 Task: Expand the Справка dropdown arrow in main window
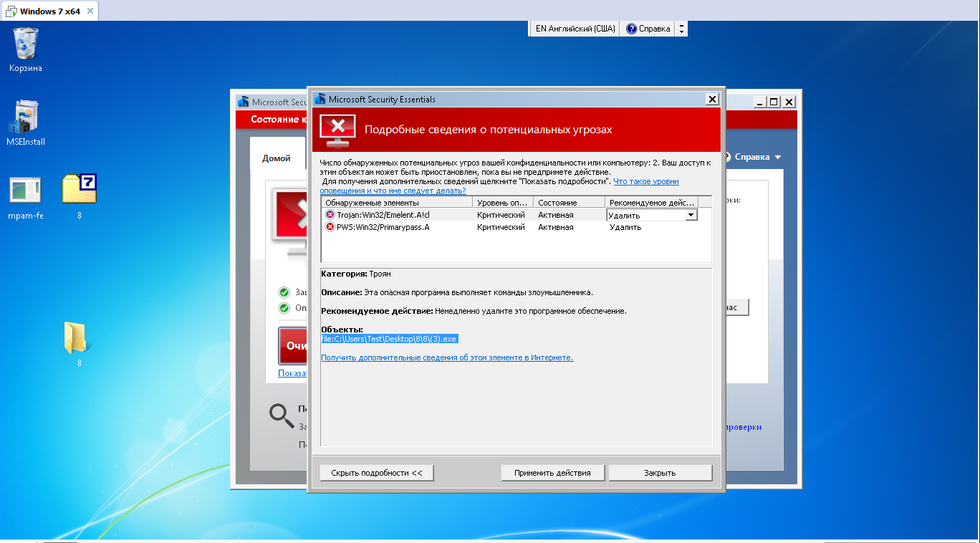(x=777, y=158)
